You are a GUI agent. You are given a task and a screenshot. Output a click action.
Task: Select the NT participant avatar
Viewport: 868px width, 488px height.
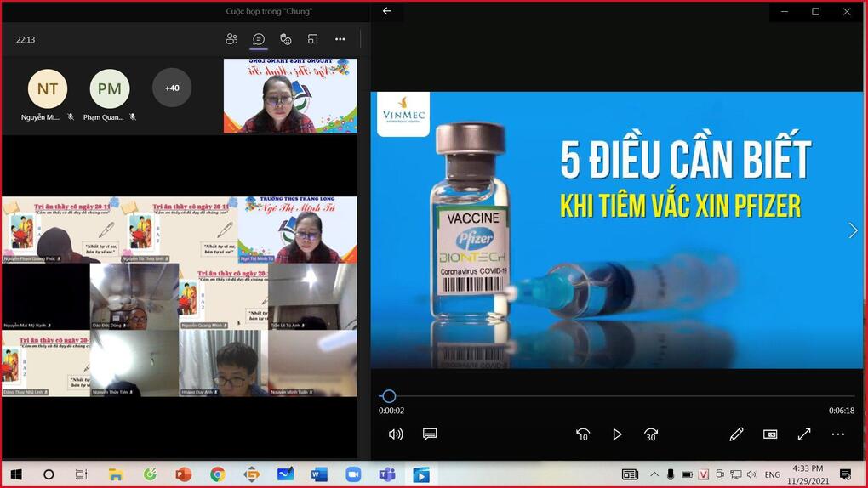pyautogui.click(x=48, y=88)
